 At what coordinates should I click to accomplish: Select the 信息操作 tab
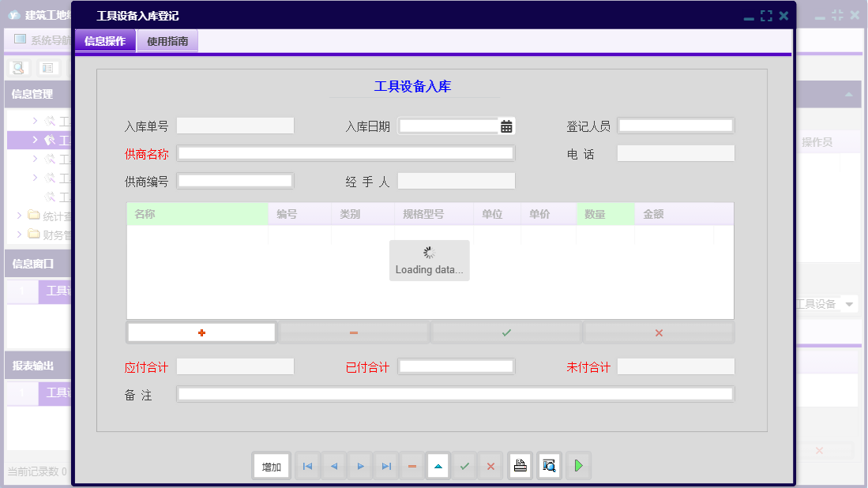pyautogui.click(x=105, y=41)
